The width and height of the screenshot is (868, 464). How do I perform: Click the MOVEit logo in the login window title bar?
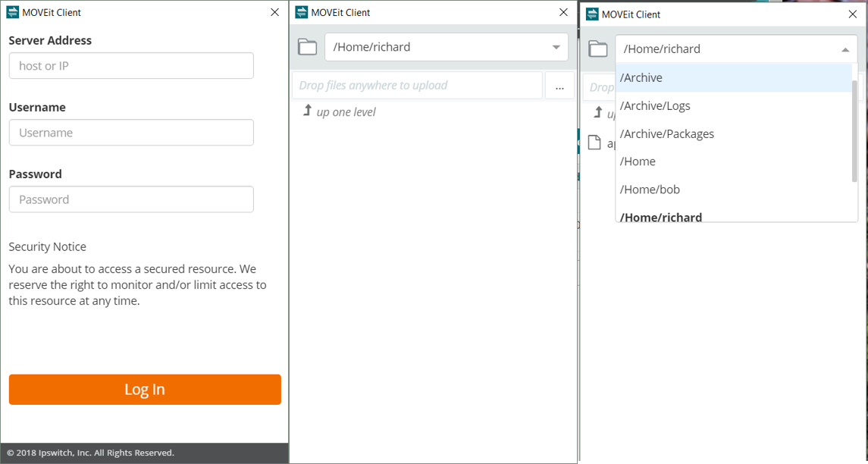coord(13,12)
